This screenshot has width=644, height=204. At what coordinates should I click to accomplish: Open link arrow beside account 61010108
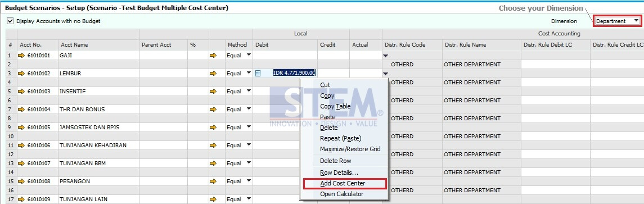(21, 182)
